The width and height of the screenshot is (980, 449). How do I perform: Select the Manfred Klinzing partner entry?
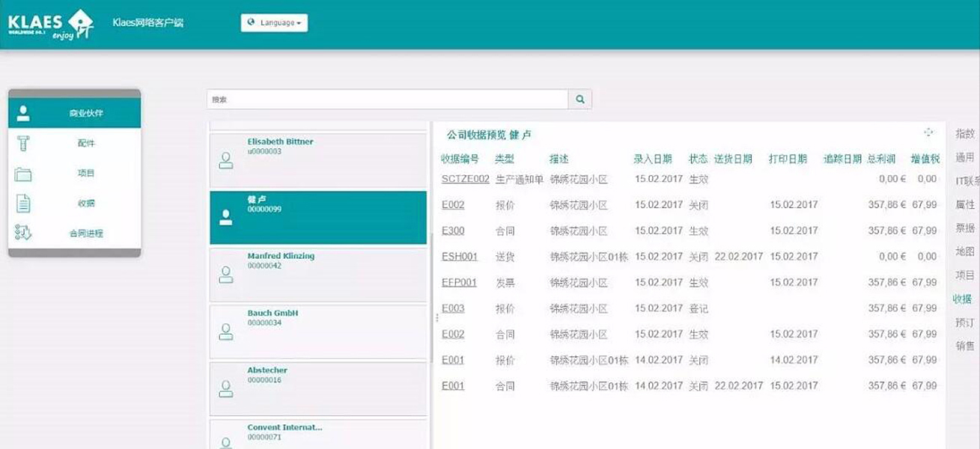point(318,274)
